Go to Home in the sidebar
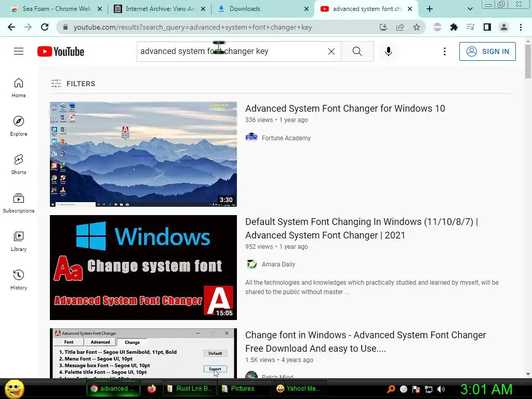 (x=19, y=88)
